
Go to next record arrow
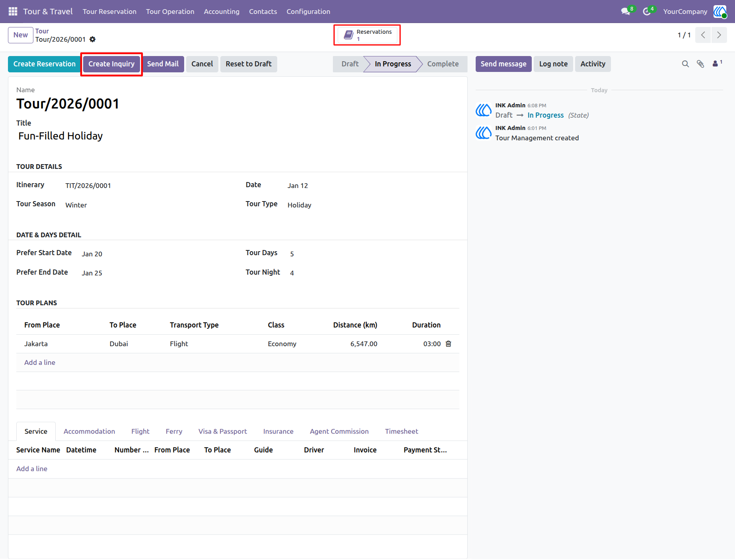[719, 35]
